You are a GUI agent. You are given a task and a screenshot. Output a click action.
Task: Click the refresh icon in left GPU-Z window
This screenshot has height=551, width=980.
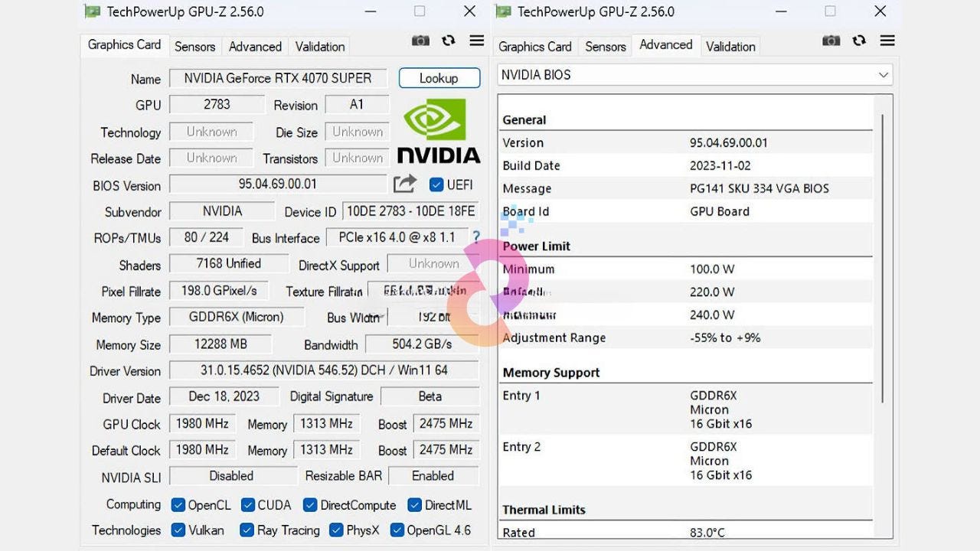(449, 41)
